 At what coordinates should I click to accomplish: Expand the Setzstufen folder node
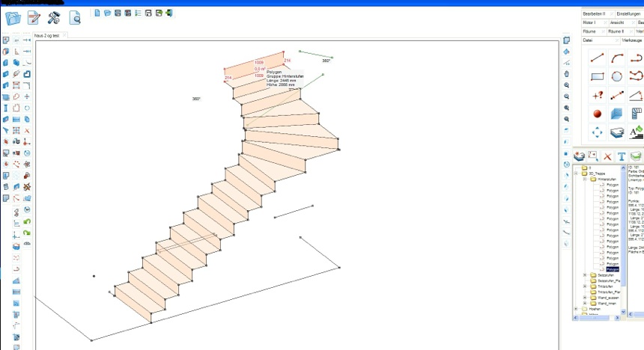(584, 275)
